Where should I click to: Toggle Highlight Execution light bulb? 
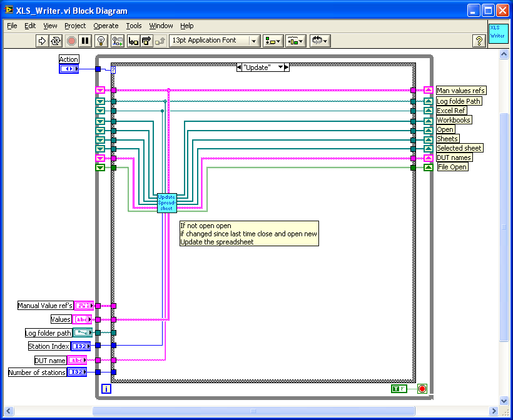click(x=101, y=41)
